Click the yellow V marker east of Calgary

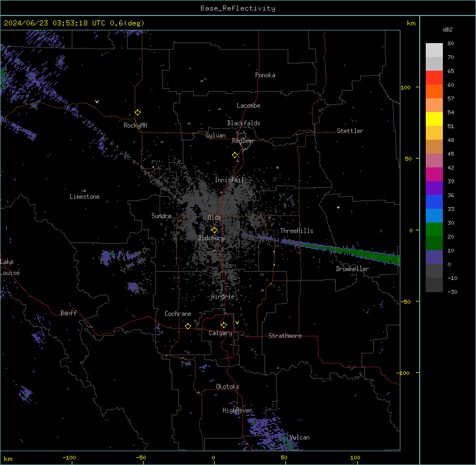click(x=237, y=323)
